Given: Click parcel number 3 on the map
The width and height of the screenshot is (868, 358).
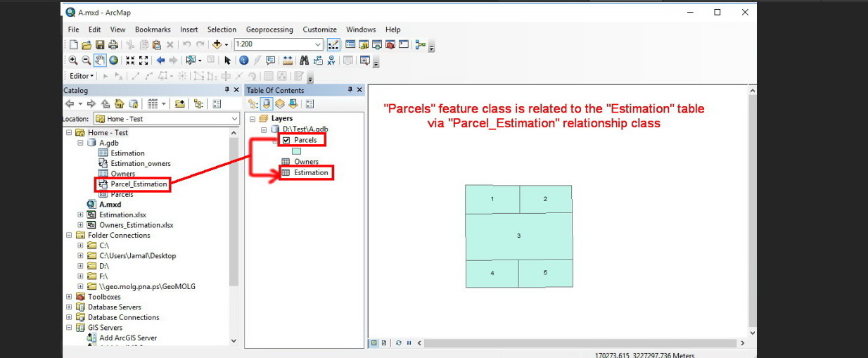Looking at the screenshot, I should point(518,236).
